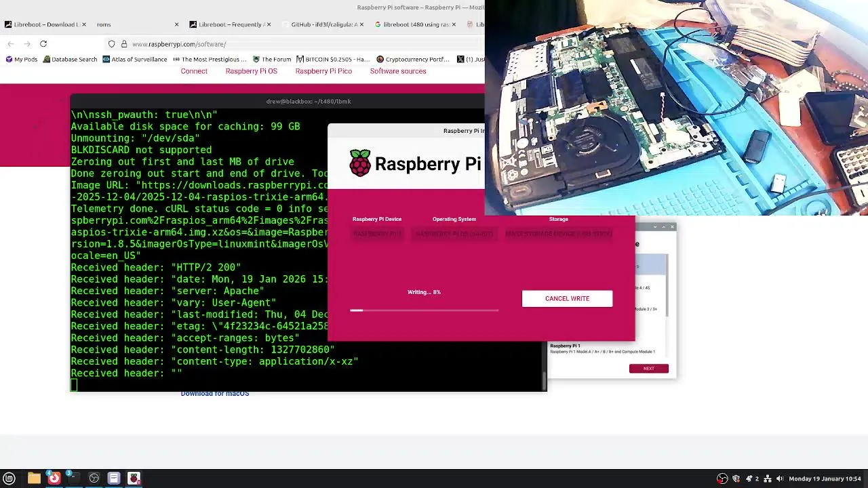The image size is (868, 488).
Task: Switch to Libreboot Download browser tab
Action: pyautogui.click(x=43, y=24)
